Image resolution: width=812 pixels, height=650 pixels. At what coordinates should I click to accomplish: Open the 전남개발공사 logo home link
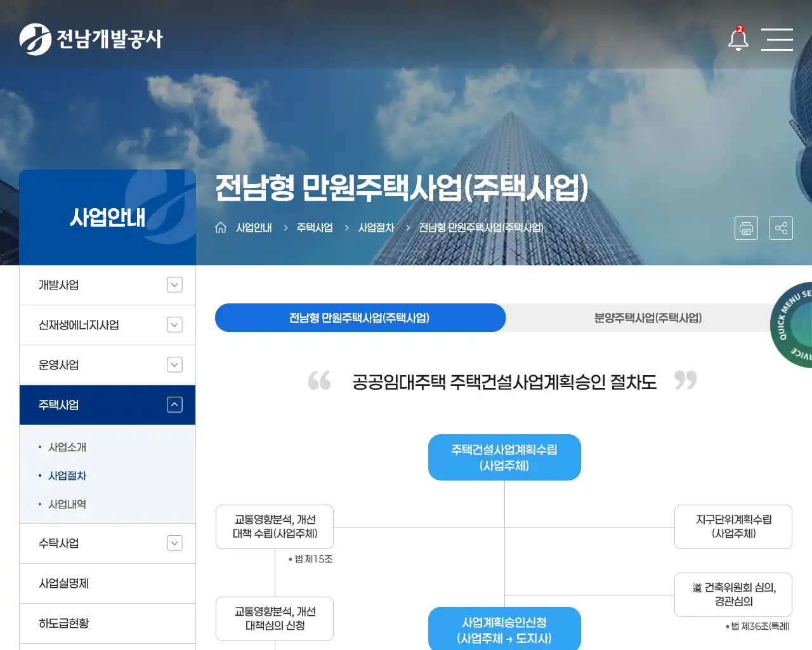[x=91, y=39]
